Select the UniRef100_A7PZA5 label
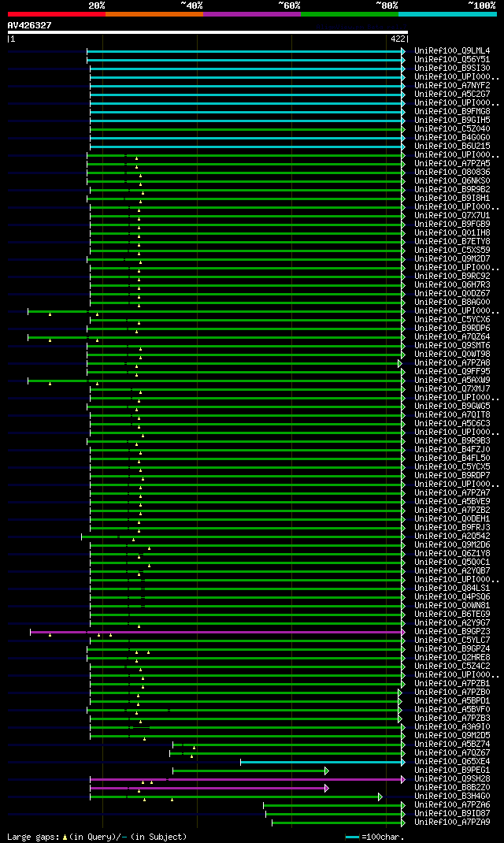This screenshot has width=504, height=843. (452, 163)
